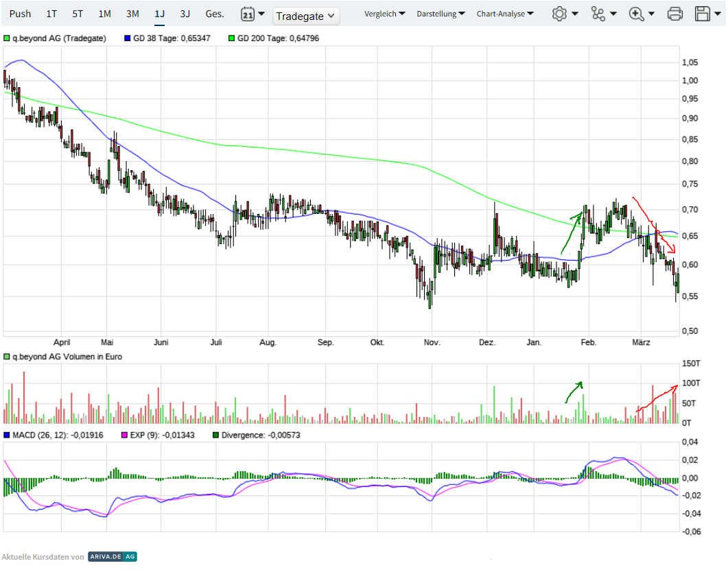Open the Tradegate exchange dropdown
This screenshot has height=572, width=728.
tap(305, 16)
